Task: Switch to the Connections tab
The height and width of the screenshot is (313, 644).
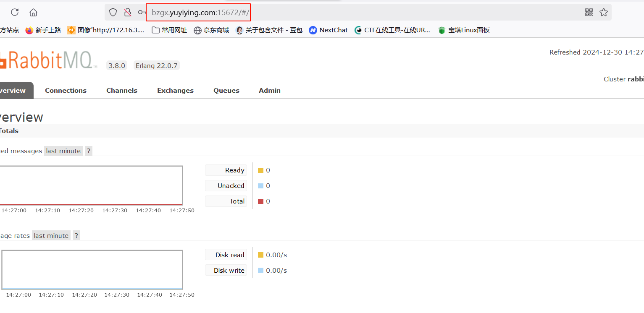Action: [x=66, y=90]
